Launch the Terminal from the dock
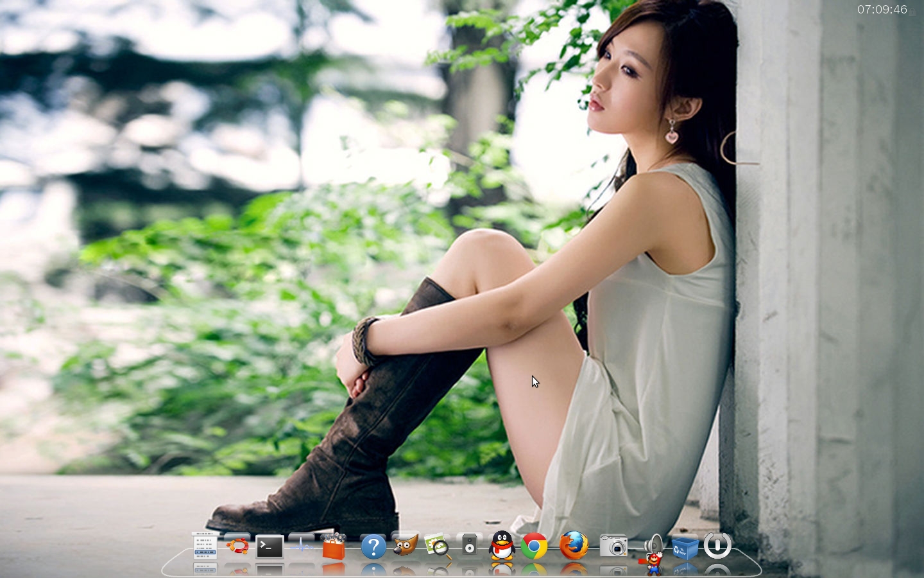The image size is (924, 578). point(270,547)
